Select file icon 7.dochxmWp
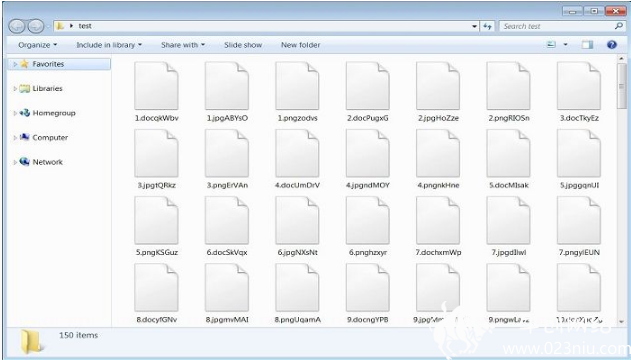Image resolution: width=631 pixels, height=360 pixels. (438, 220)
